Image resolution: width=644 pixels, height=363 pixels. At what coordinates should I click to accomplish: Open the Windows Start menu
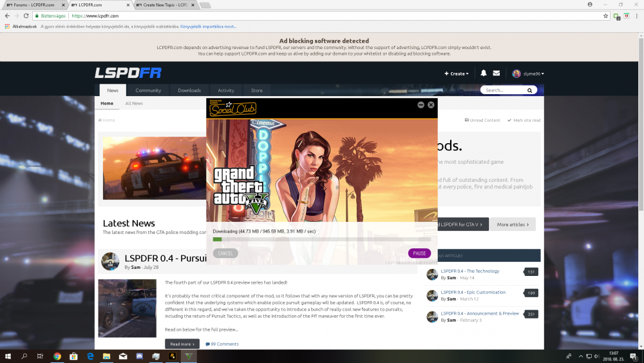pos(8,356)
